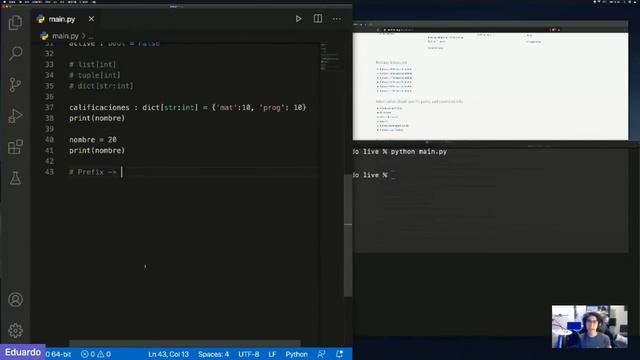
Task: Run the Python file with the play button
Action: click(x=298, y=19)
